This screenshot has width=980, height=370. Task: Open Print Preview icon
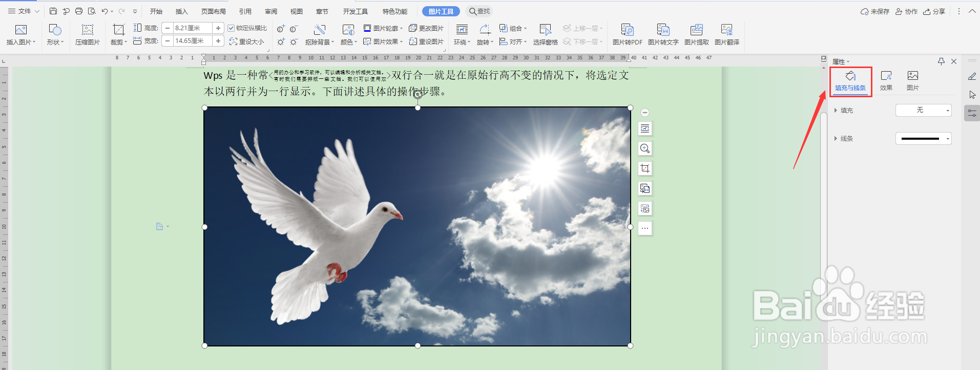pyautogui.click(x=92, y=11)
